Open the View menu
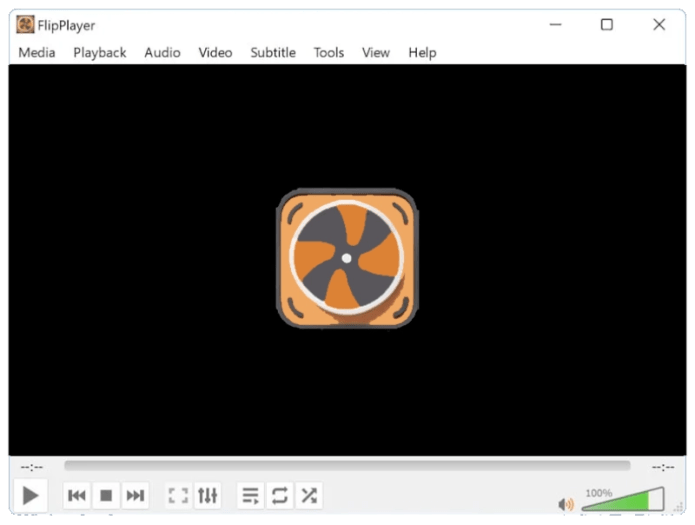Screen dimensions: 695x525 (376, 52)
